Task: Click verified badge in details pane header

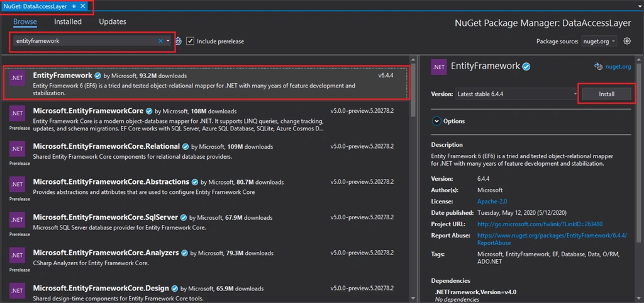Action: point(525,66)
